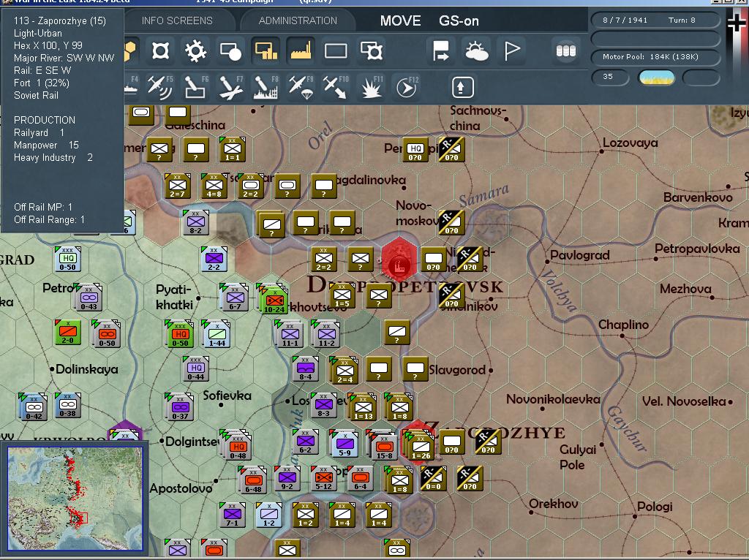Click the yellow-blue weather indicator pill
The height and width of the screenshot is (560, 749).
point(657,77)
